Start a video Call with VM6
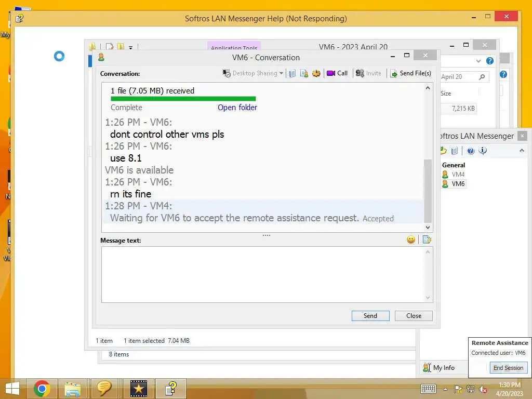This screenshot has height=399, width=532. point(337,73)
